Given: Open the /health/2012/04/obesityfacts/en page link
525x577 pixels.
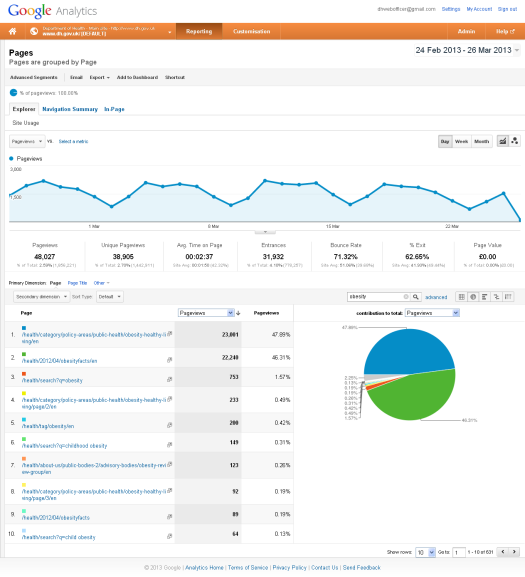Looking at the screenshot, I should point(60,361).
